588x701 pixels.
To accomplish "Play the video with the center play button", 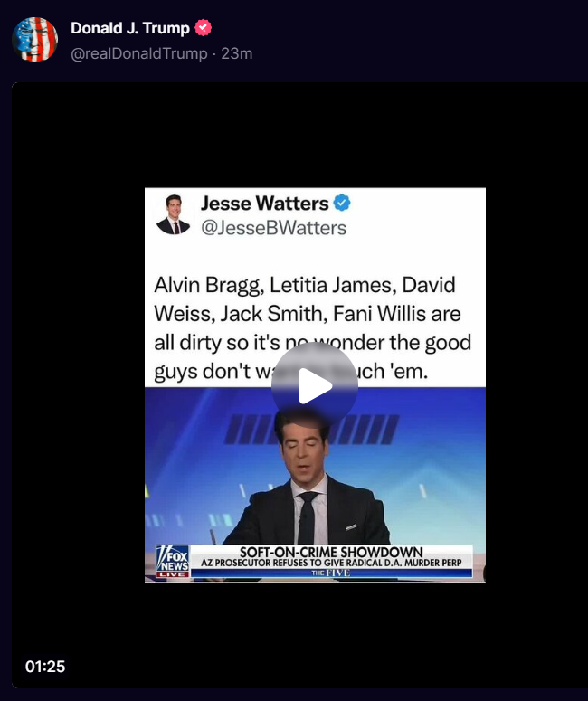I will (314, 385).
